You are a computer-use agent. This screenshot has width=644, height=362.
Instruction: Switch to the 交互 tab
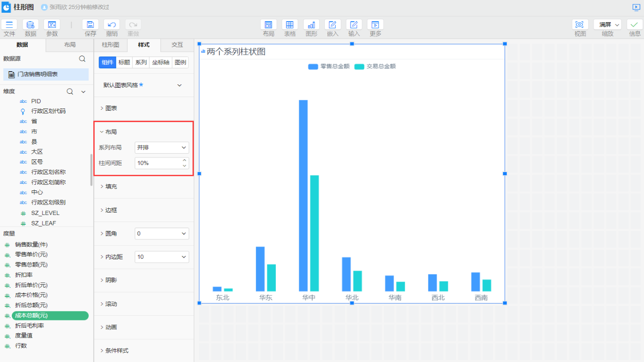177,45
